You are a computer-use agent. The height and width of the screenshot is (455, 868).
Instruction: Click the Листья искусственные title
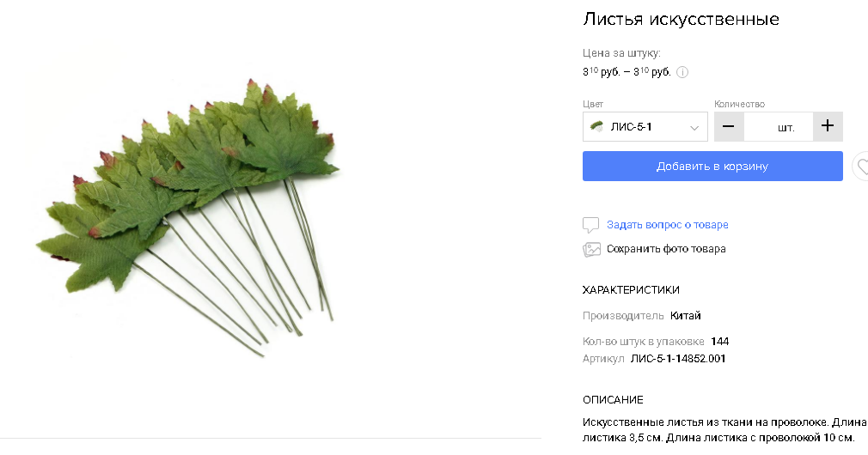[x=681, y=19]
